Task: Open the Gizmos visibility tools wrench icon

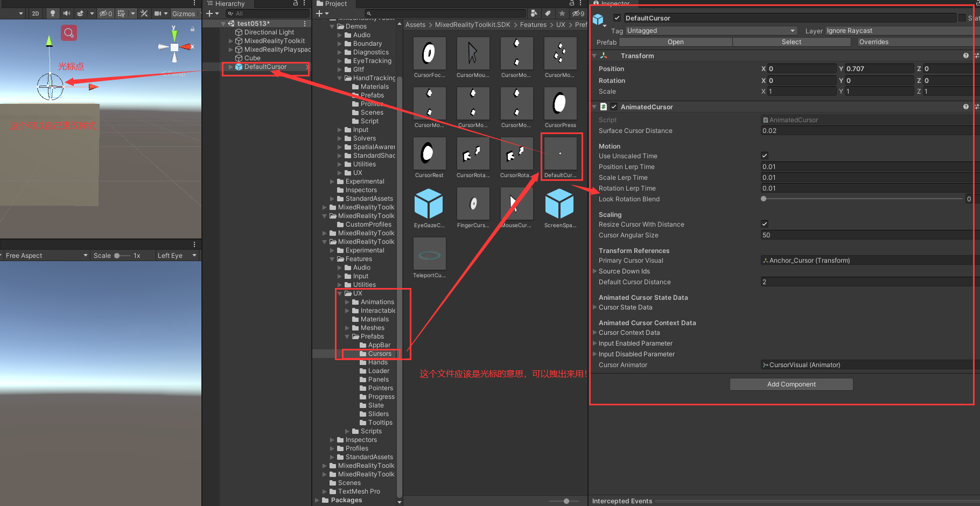Action: click(144, 13)
